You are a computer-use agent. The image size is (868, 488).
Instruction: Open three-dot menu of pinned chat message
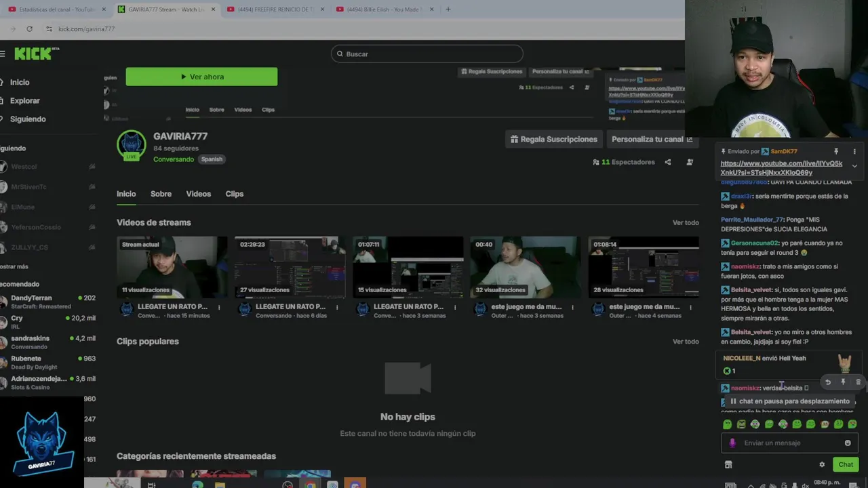tap(854, 151)
